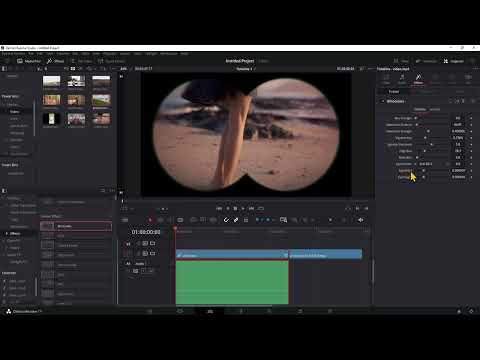Click the timeline timecode 01:00:00:00

[x=146, y=232]
